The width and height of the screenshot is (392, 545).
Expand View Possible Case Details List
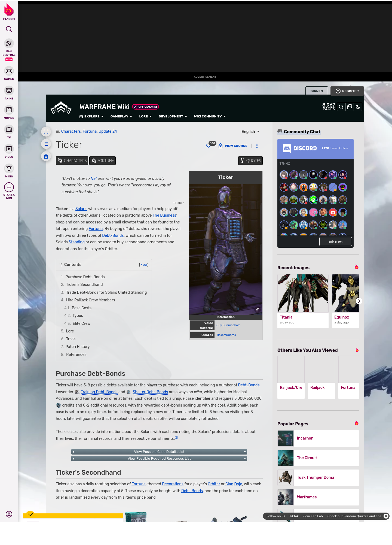point(159,452)
